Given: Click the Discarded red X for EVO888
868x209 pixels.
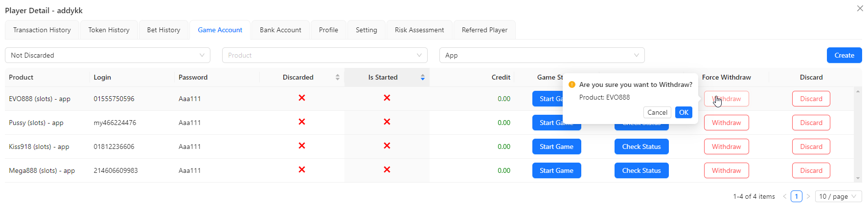Looking at the screenshot, I should 302,98.
